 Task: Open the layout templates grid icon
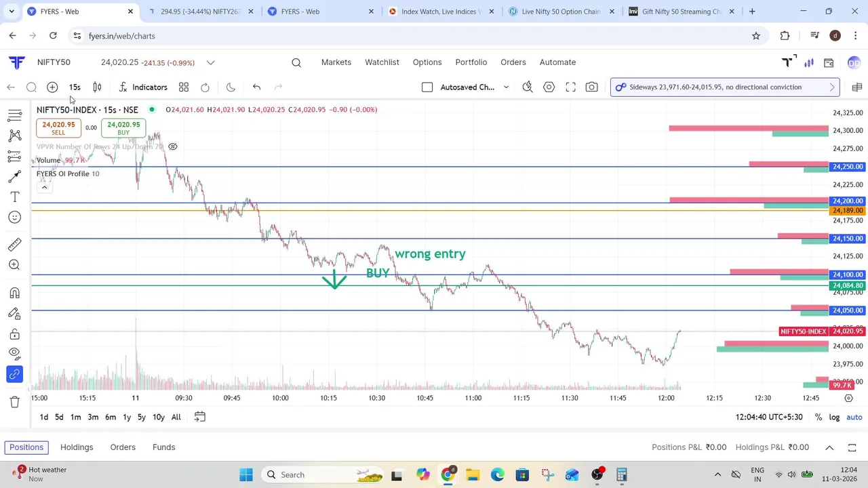point(184,87)
